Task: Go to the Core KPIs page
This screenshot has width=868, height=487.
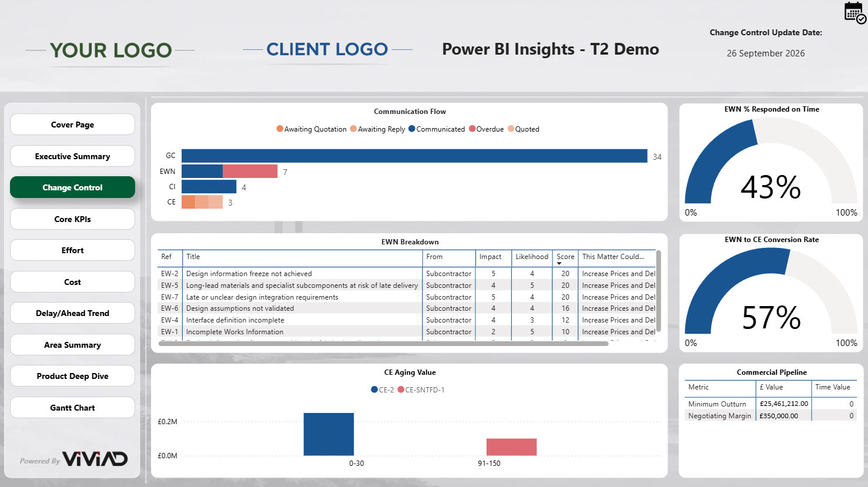Action: pos(72,219)
